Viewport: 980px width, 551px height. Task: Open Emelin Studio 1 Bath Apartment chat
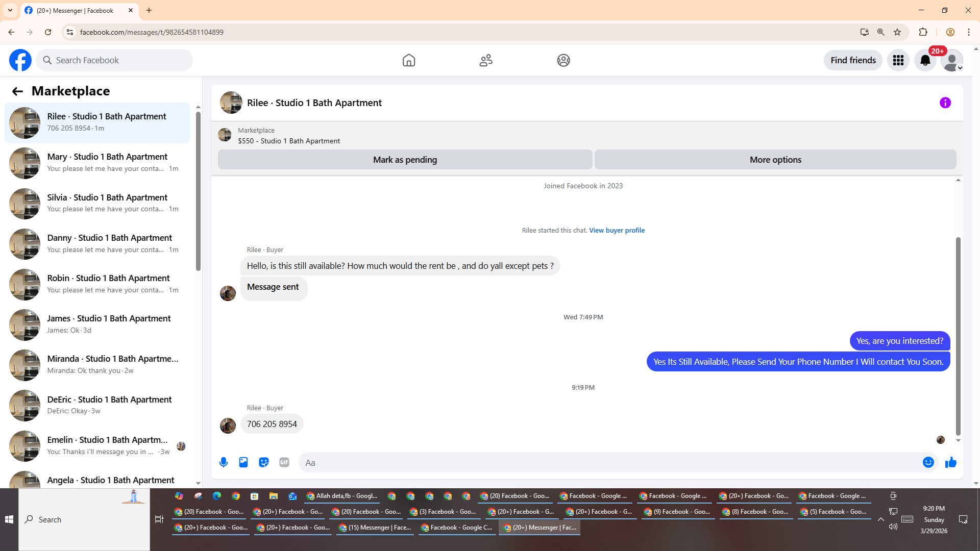(x=97, y=446)
